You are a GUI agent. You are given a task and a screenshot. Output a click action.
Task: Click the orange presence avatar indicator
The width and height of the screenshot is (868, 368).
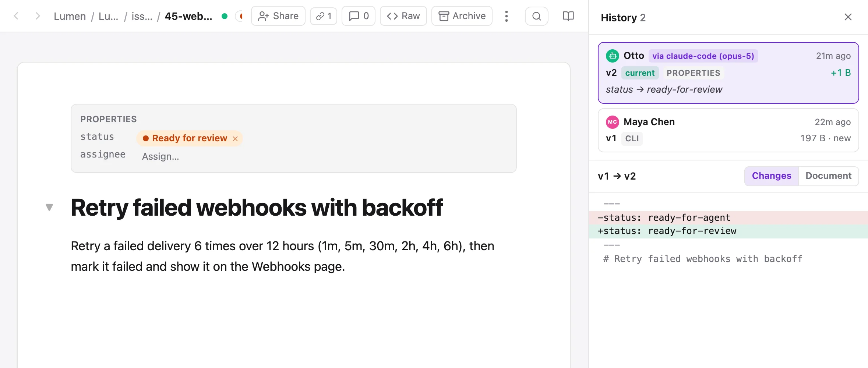(240, 16)
